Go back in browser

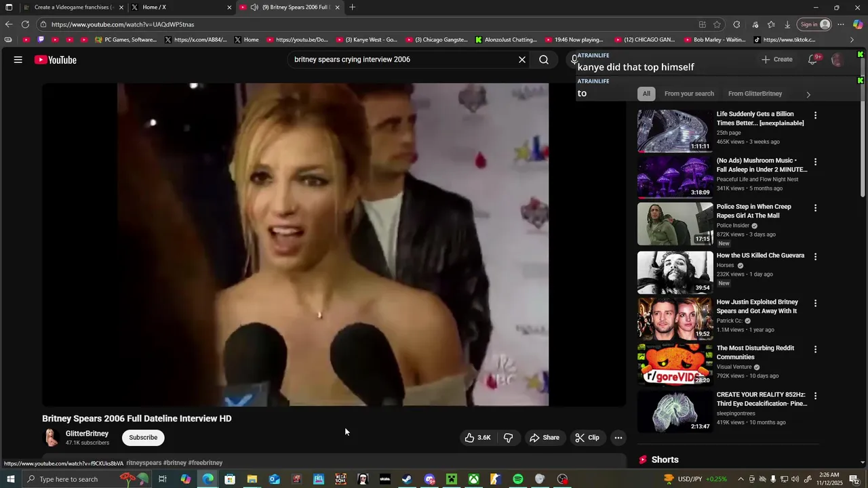(9, 24)
